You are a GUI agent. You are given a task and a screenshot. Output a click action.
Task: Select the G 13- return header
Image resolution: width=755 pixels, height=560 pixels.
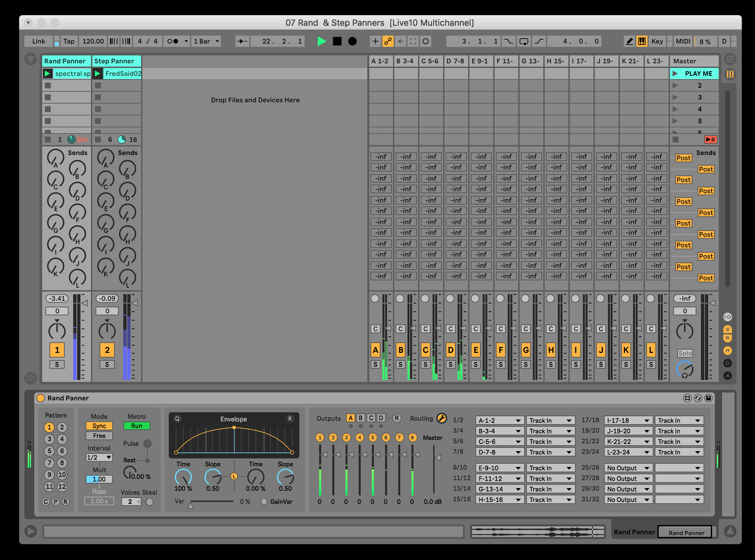point(531,61)
